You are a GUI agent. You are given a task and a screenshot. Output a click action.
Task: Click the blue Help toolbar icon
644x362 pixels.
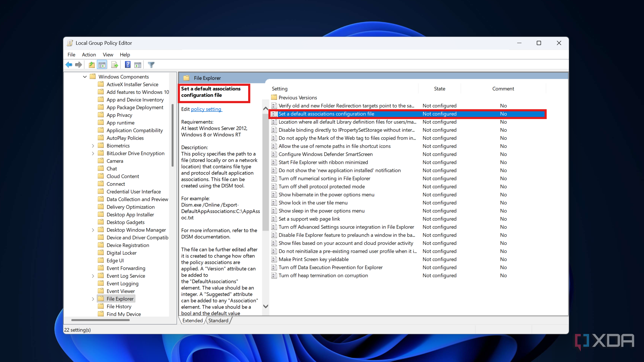pos(128,65)
